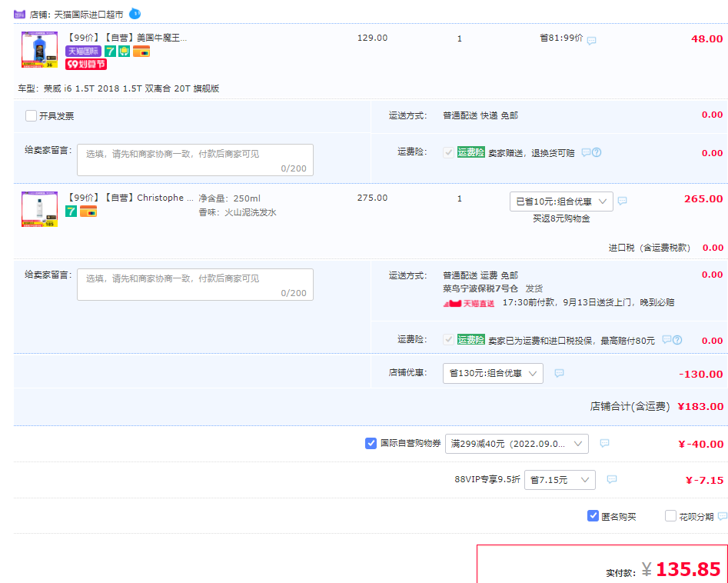Click the 美国牛魔王 product thumbnail
The height and width of the screenshot is (583, 728).
pos(39,50)
